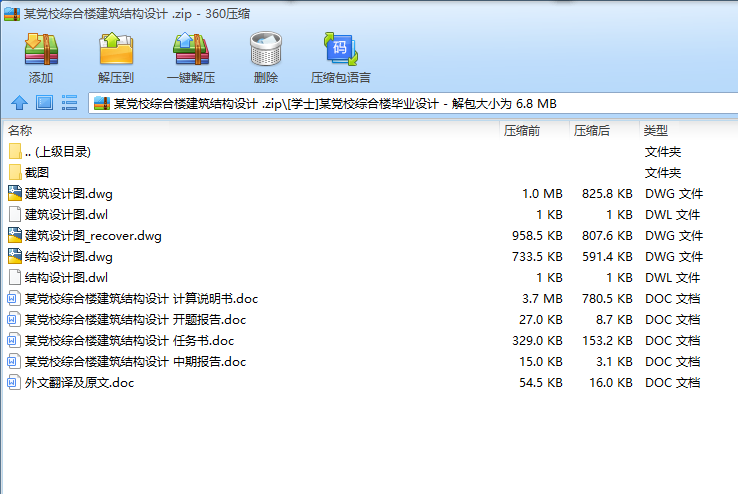
Task: Select file name 建筑设计图.dwg
Action: pyautogui.click(x=69, y=193)
